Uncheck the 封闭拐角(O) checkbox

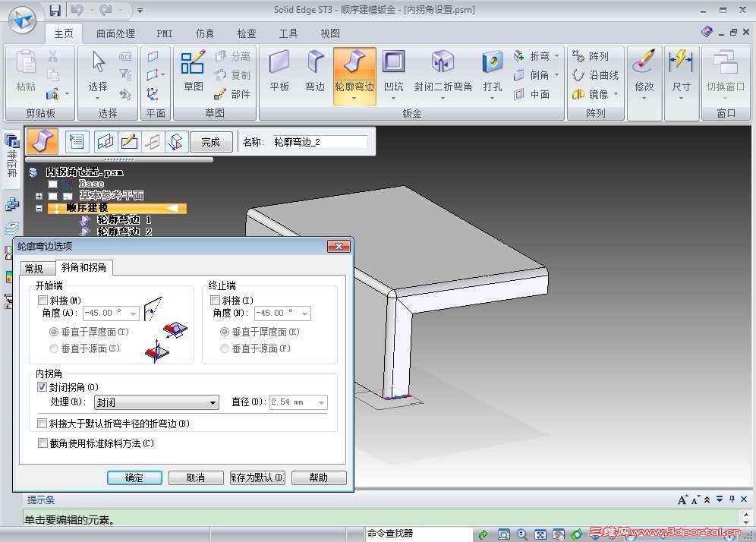(x=42, y=386)
